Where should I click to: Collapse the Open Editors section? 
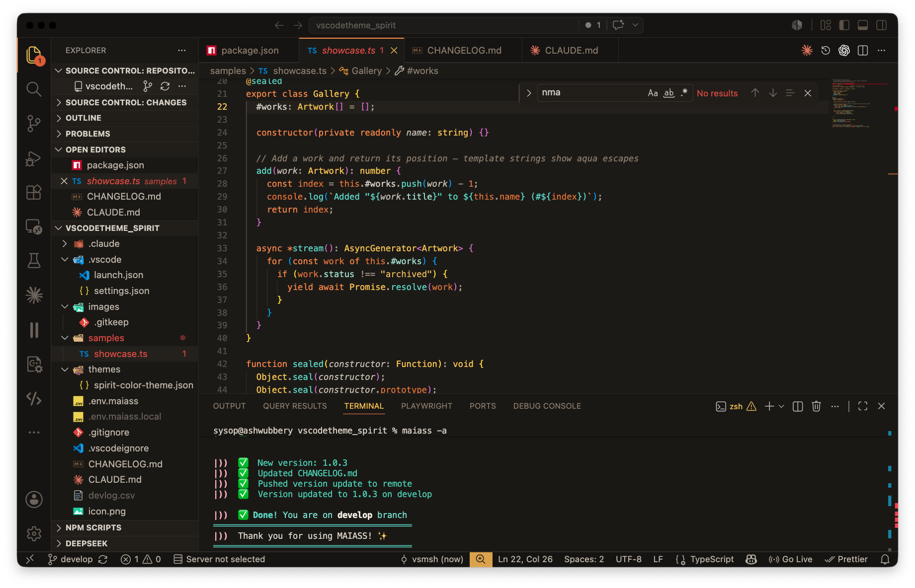pos(125,150)
